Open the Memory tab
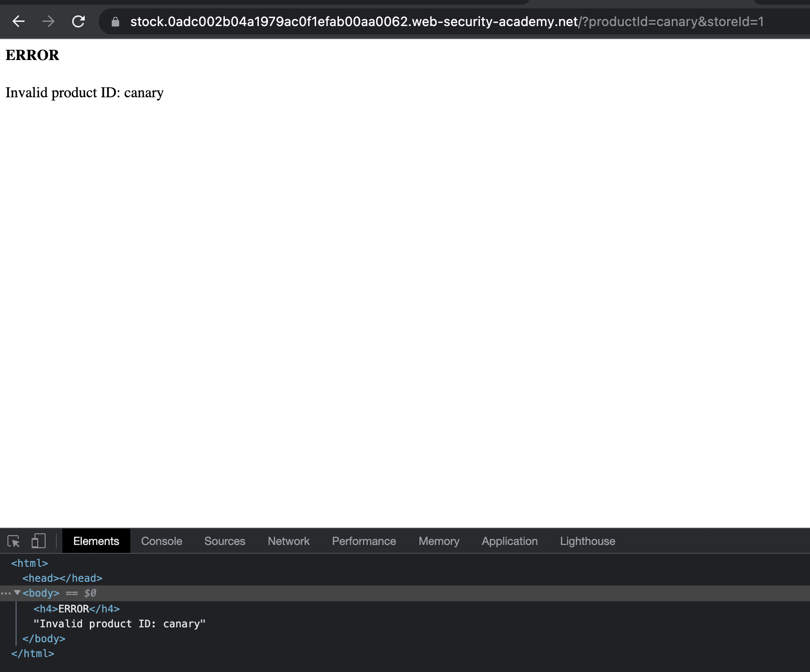Image resolution: width=810 pixels, height=672 pixels. (x=439, y=541)
